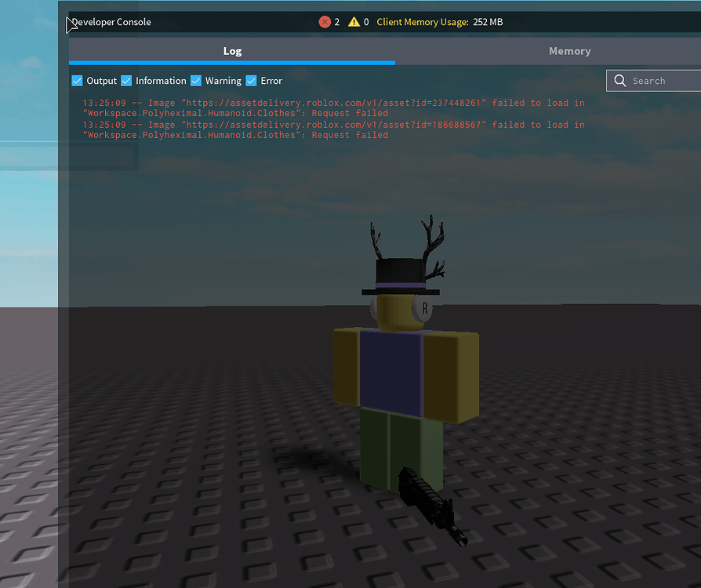Uncheck the Output filter checkbox

(77, 80)
